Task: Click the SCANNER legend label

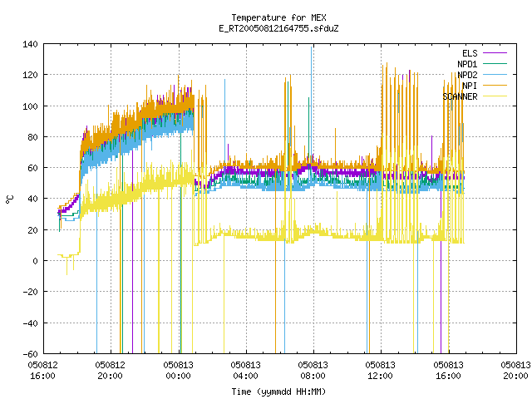Action: [460, 96]
